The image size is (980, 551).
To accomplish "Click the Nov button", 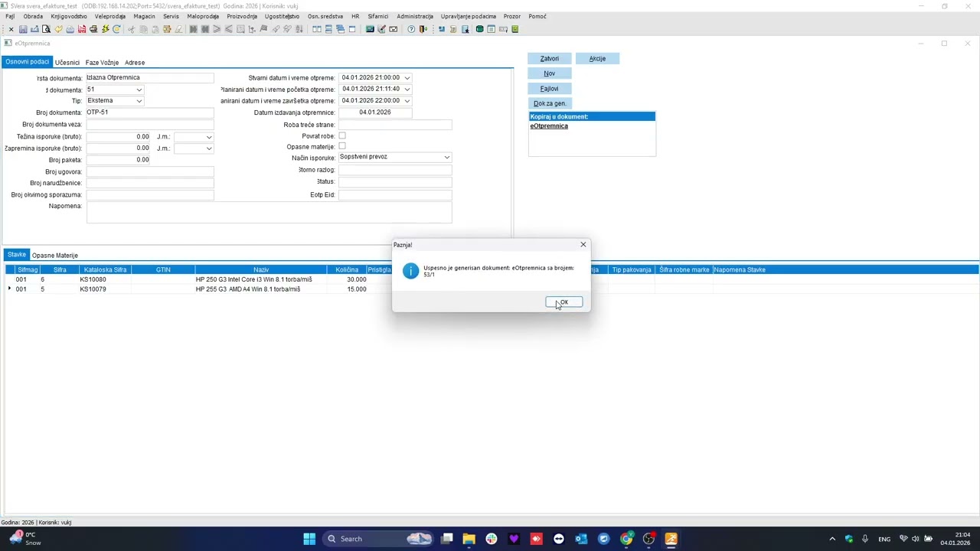I will (550, 73).
